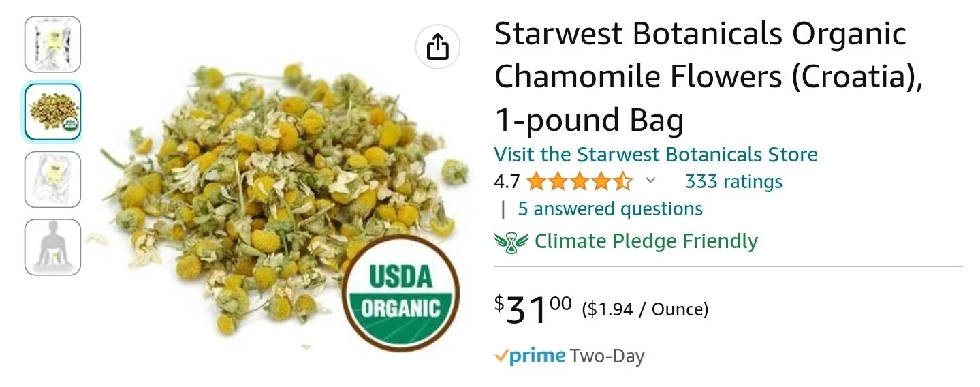The image size is (980, 387).
Task: Click the USDA Organic seal on the image
Action: (x=400, y=293)
